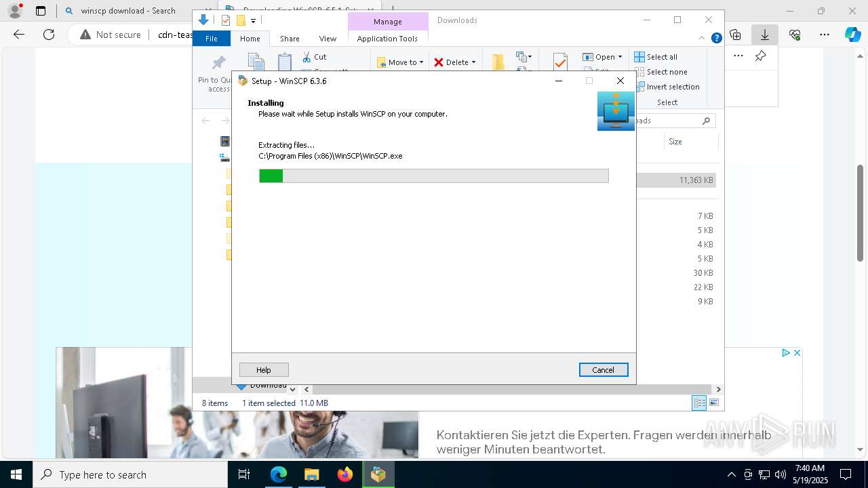
Task: Open Task View on taskbar
Action: pyautogui.click(x=245, y=474)
